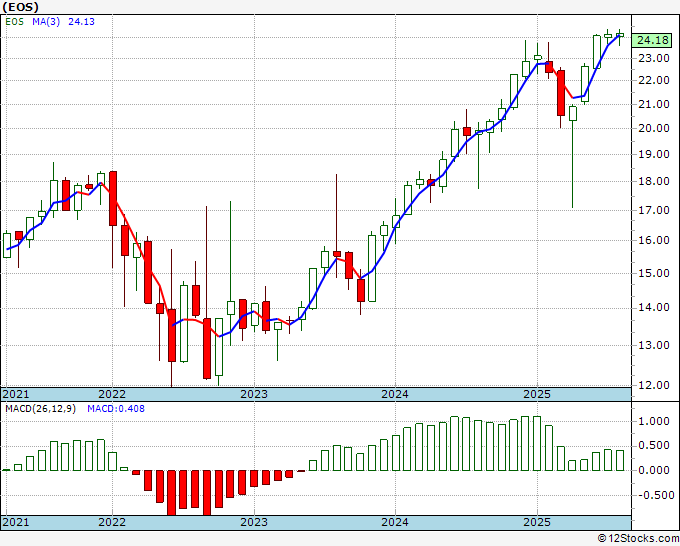The height and width of the screenshot is (546, 680).
Task: Click 2023 on the price chart timeline
Action: click(254, 394)
